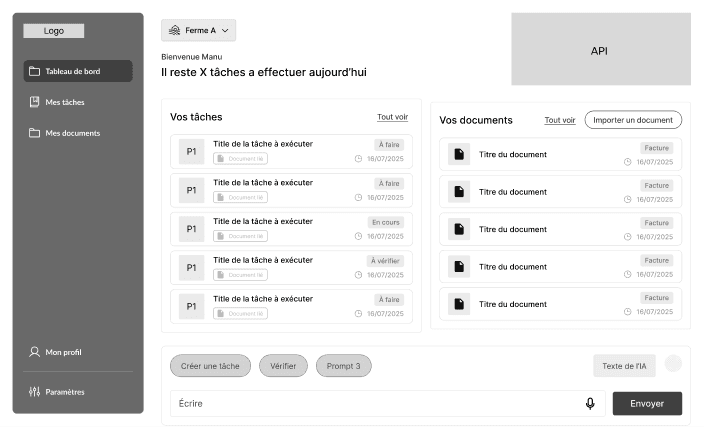Focus the Écrire text field
This screenshot has height=427, width=704.
pos(387,404)
